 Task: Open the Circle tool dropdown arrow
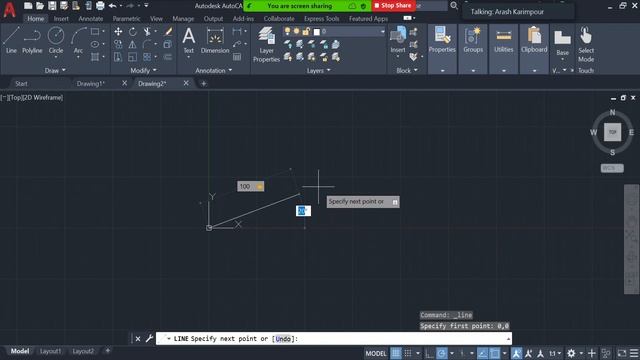tap(56, 58)
